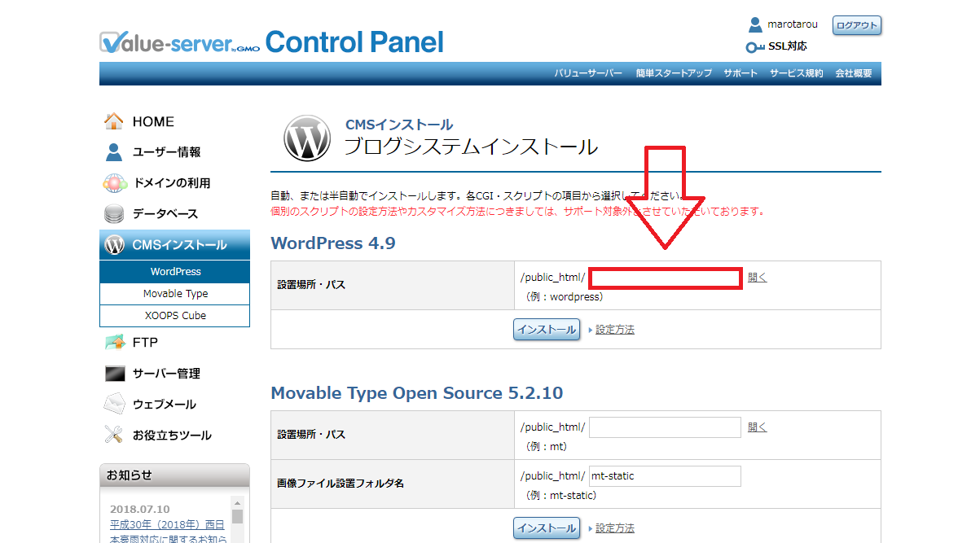Open 会社概要 in top navigation
This screenshot has height=543, width=980.
(x=853, y=73)
